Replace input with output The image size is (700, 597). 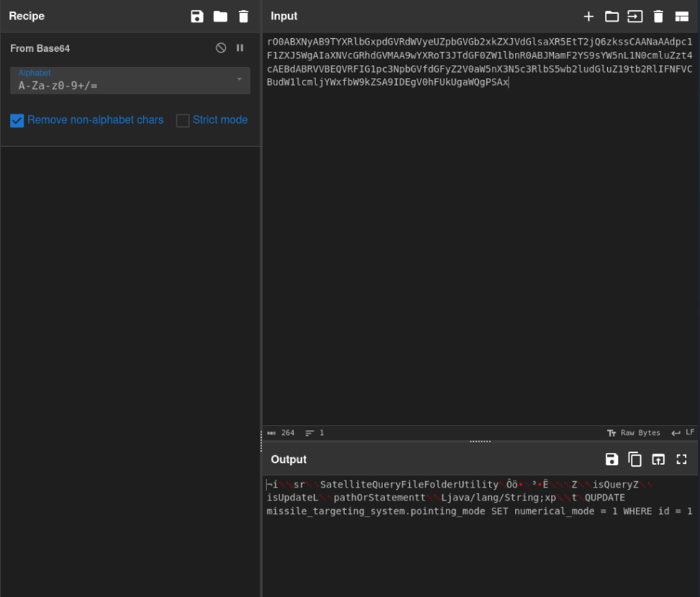click(658, 459)
